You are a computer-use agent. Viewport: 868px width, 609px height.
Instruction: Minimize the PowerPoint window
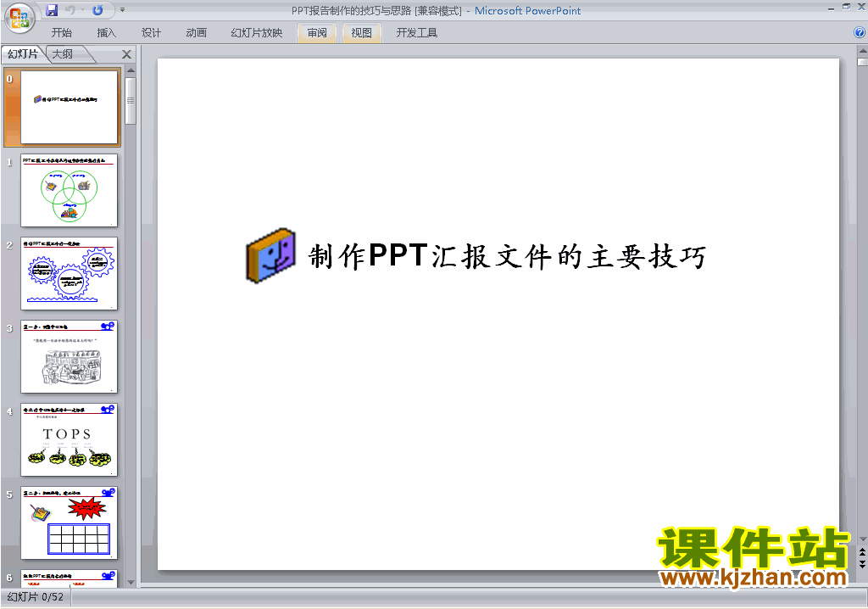831,8
